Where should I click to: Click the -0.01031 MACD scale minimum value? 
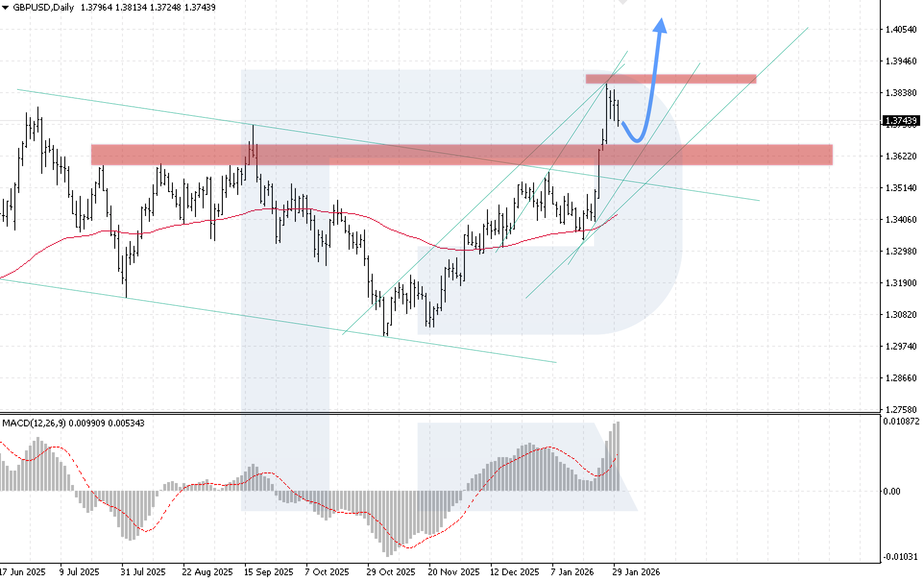tap(900, 557)
